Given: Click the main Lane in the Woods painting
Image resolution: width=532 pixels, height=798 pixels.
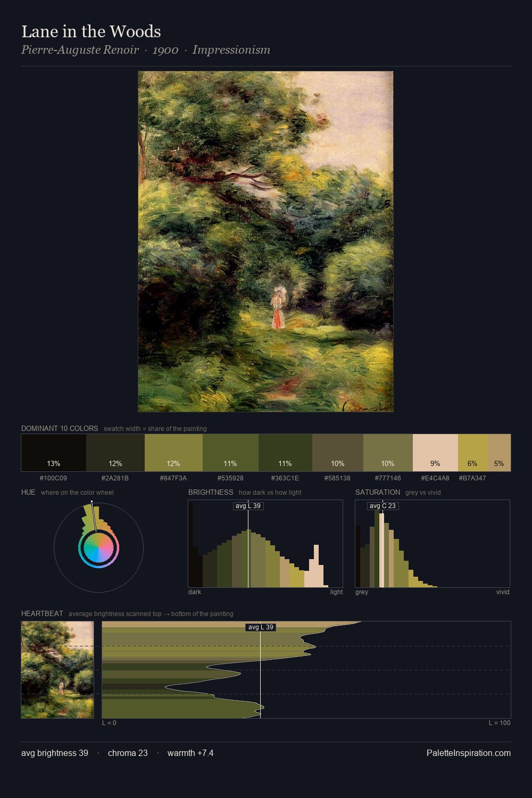Looking at the screenshot, I should point(265,242).
